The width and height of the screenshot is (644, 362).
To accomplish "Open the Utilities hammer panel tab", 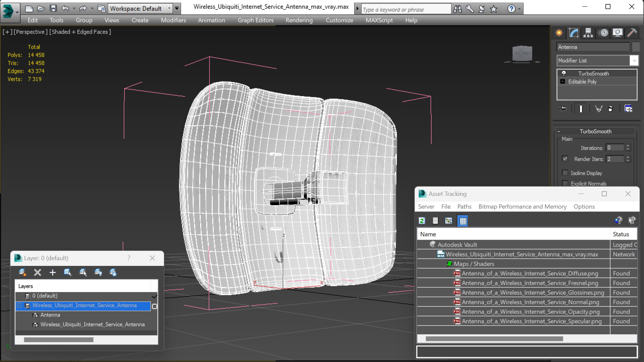I will click(632, 32).
